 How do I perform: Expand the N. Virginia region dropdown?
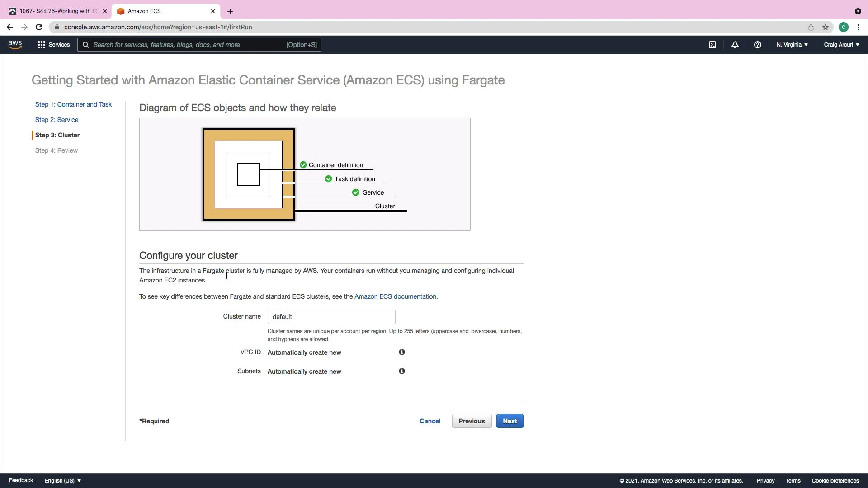tap(792, 45)
